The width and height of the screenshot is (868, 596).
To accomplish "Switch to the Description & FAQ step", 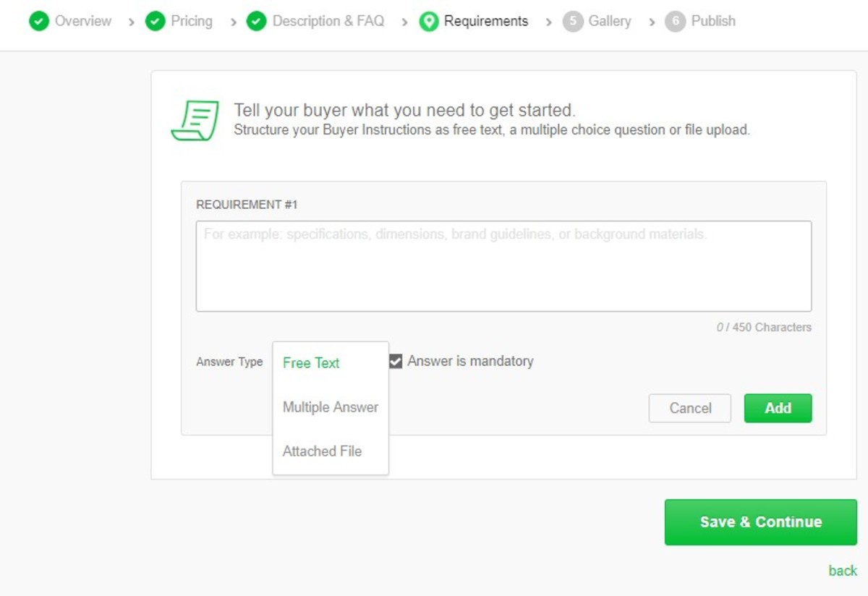I will (328, 22).
